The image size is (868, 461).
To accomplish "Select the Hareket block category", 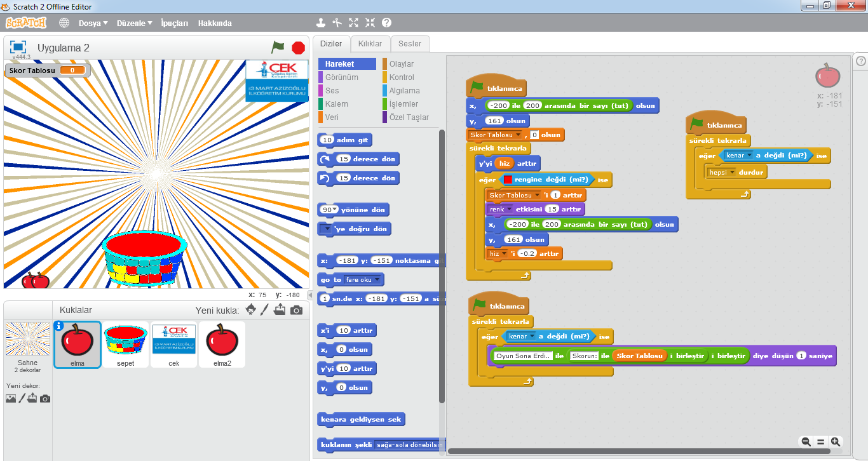I will pos(347,64).
